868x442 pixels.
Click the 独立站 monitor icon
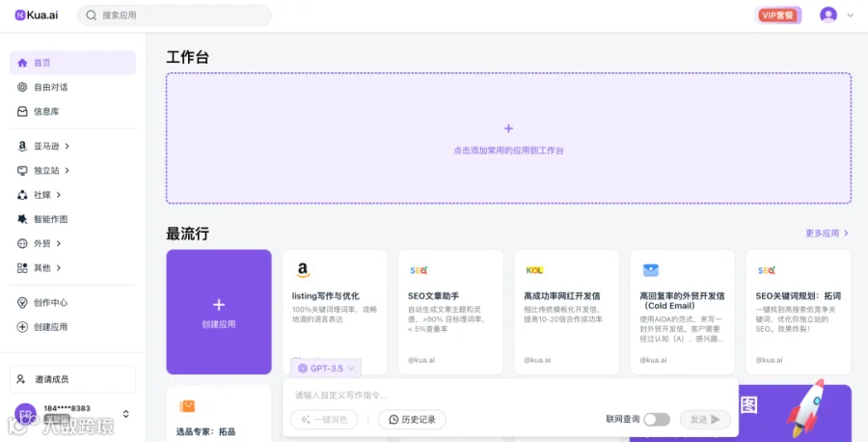point(22,171)
